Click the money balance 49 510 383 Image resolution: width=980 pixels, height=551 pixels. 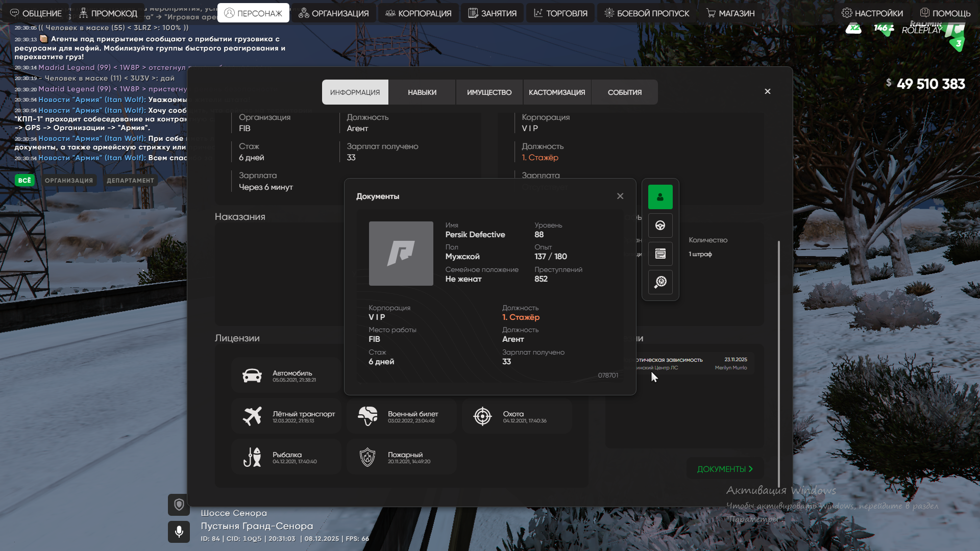pyautogui.click(x=931, y=84)
